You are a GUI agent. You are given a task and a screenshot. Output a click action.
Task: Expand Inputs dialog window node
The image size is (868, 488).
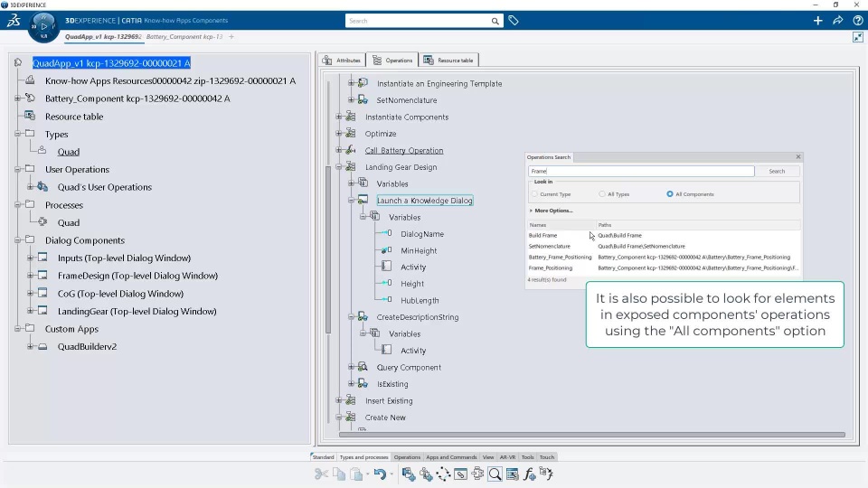31,258
